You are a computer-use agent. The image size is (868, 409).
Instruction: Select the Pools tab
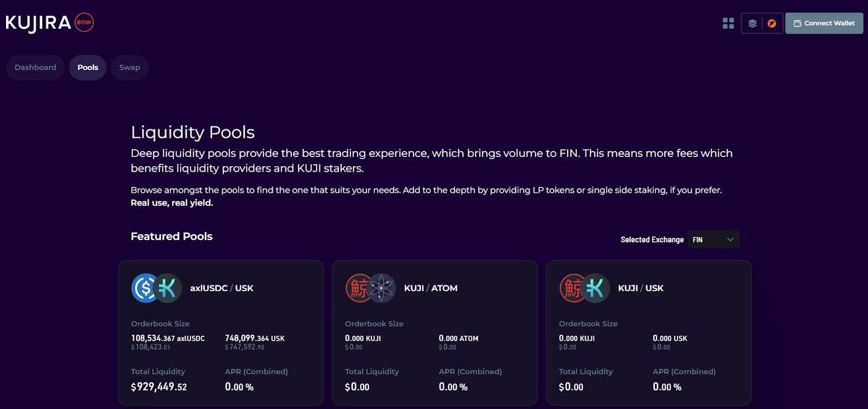tap(87, 67)
